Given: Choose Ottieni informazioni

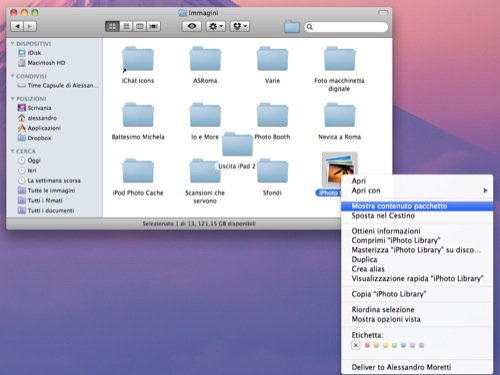Looking at the screenshot, I should coord(417,231).
